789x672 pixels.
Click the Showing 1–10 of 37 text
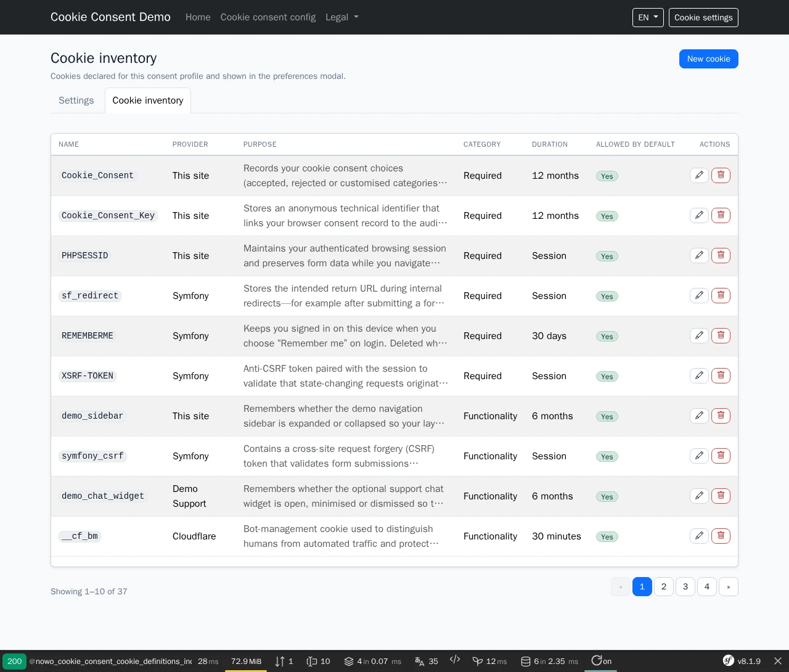(x=89, y=591)
